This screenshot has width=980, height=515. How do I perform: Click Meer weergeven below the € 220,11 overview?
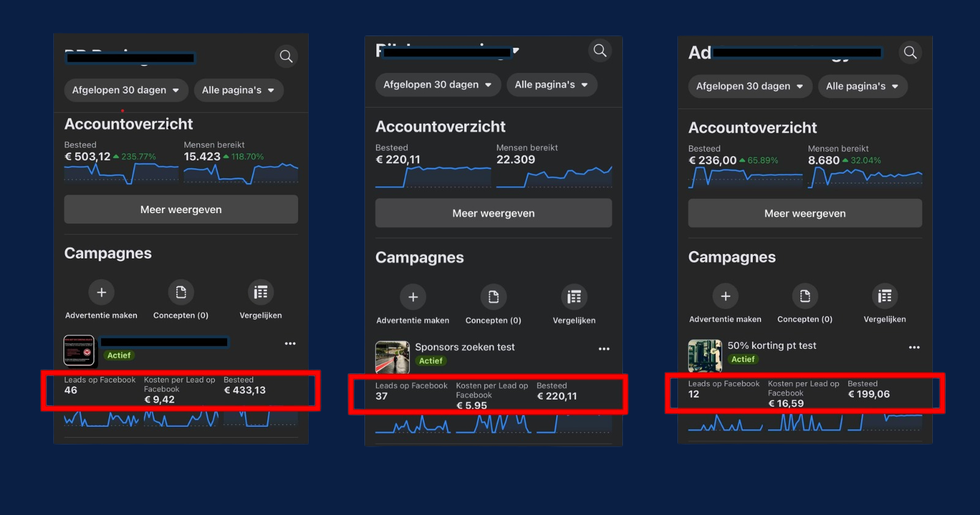tap(493, 213)
